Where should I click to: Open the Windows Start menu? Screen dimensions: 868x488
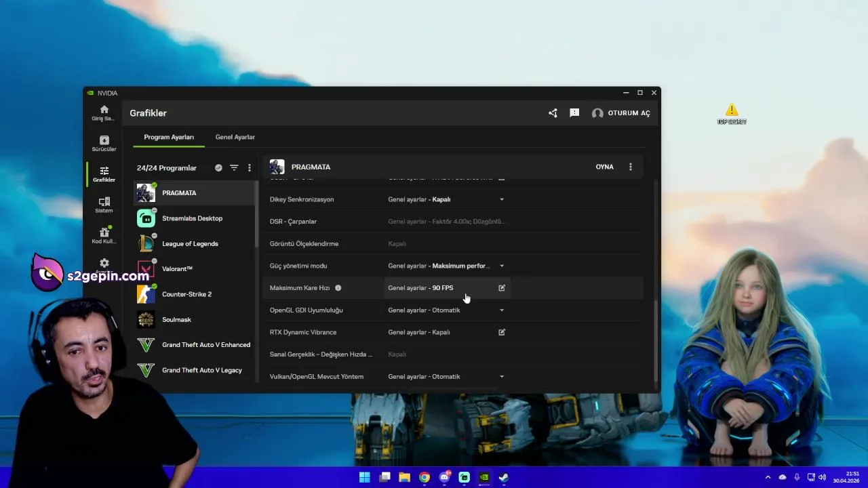point(364,477)
